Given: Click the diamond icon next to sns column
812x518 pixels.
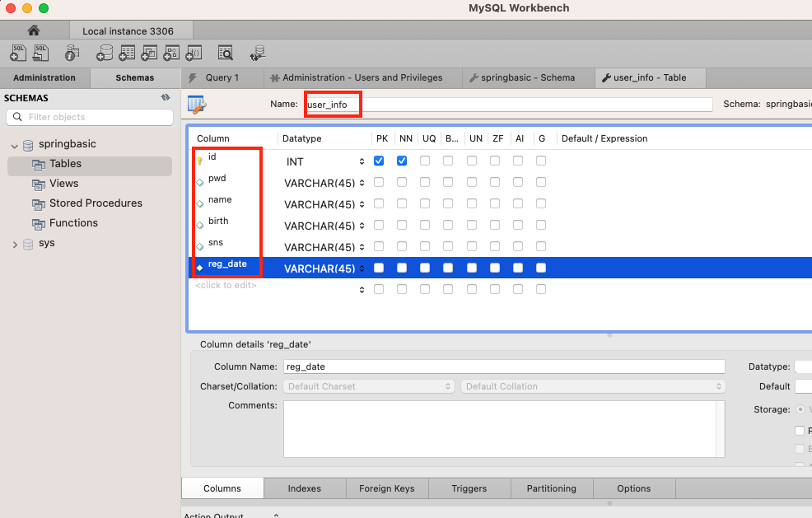Looking at the screenshot, I should point(200,246).
